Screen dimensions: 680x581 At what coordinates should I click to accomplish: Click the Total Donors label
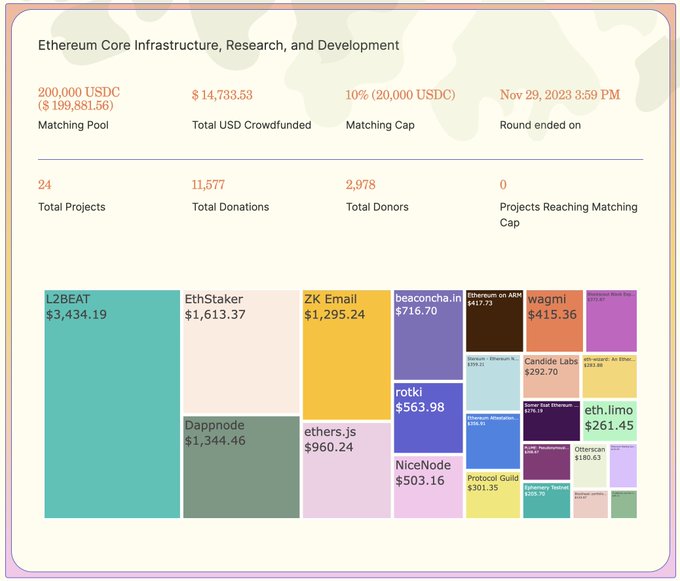[377, 207]
